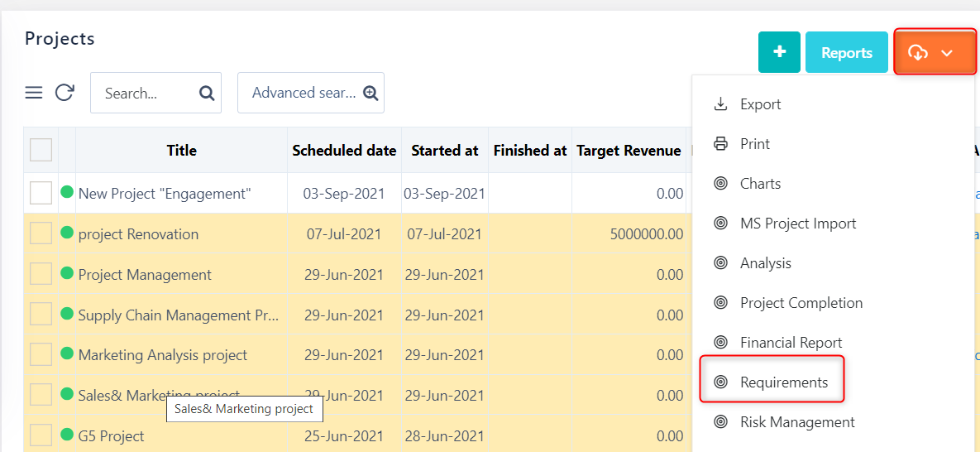Click target icon beside Charts

point(720,184)
